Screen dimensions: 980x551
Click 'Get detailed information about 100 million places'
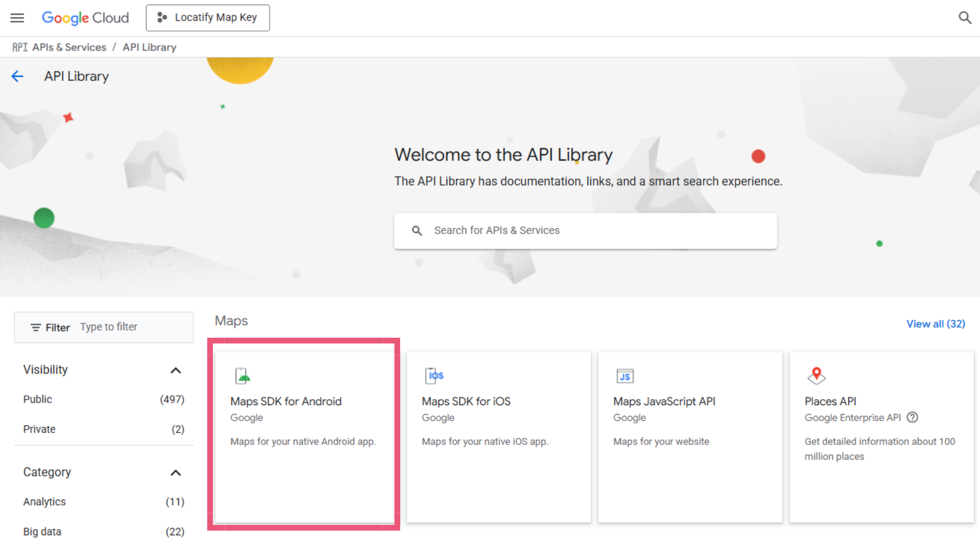pyautogui.click(x=879, y=449)
